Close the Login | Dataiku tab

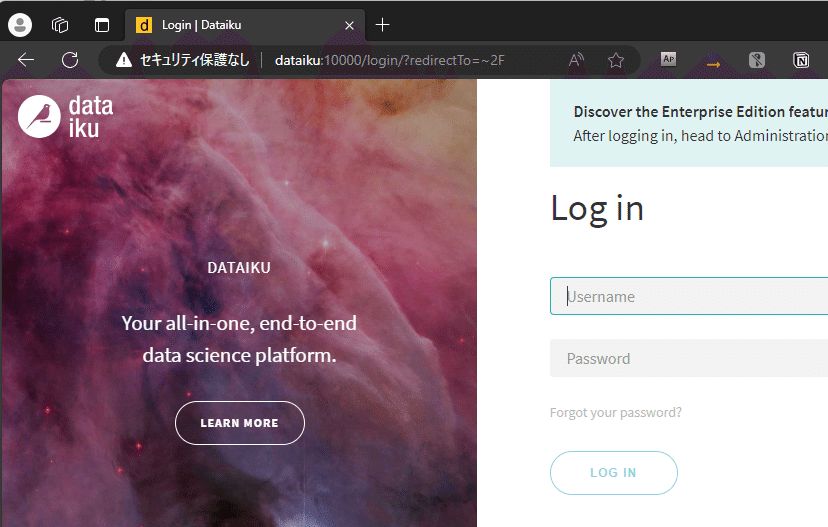click(349, 25)
